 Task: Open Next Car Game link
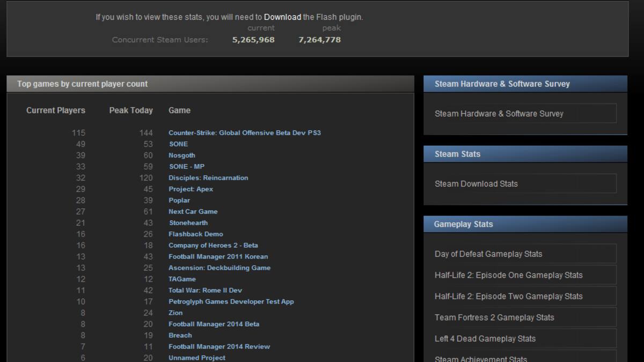click(193, 211)
